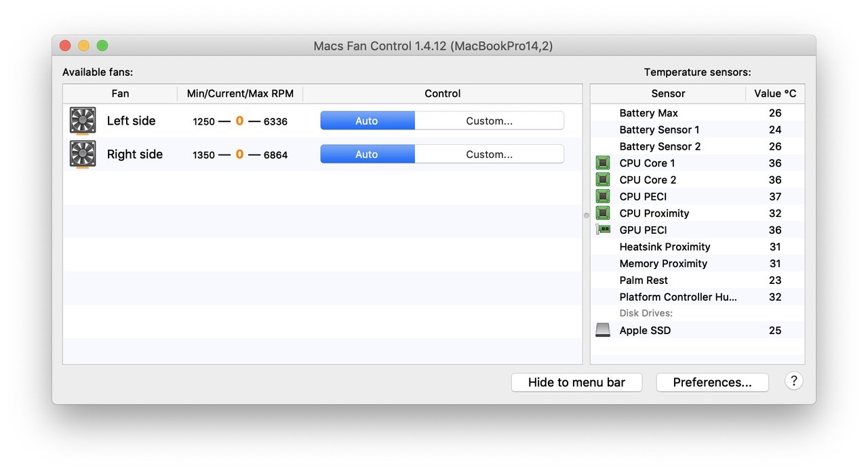Minimize the window with the yellow button

83,45
